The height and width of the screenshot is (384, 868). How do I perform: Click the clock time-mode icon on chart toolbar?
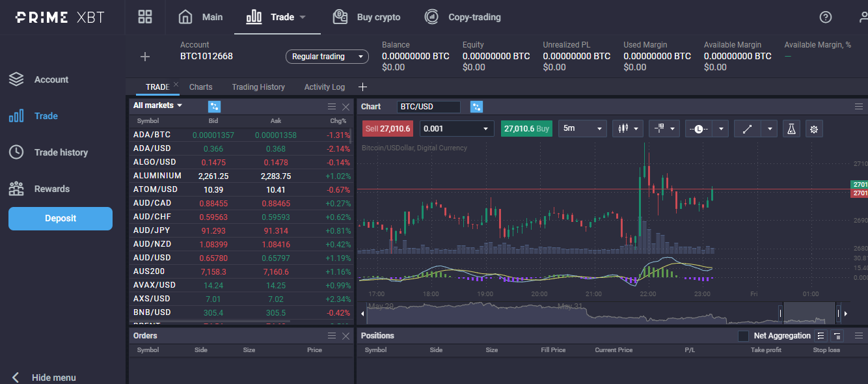[698, 128]
